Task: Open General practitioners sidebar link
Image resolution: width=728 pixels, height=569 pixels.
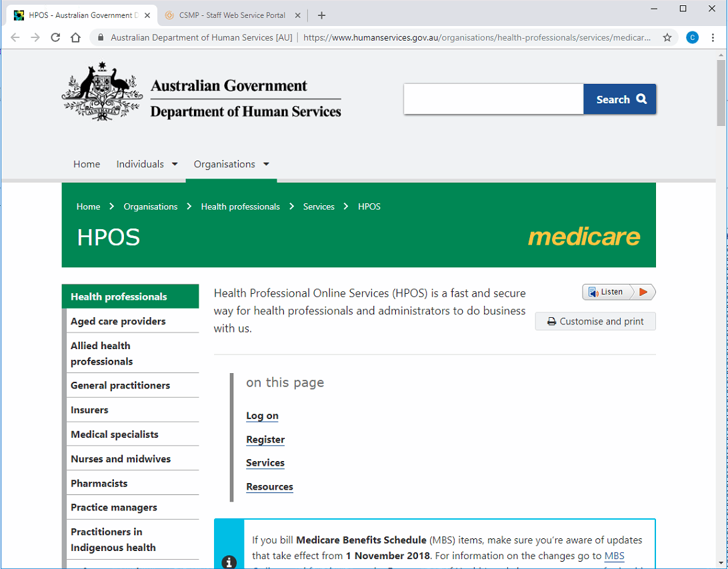Action: tap(120, 385)
